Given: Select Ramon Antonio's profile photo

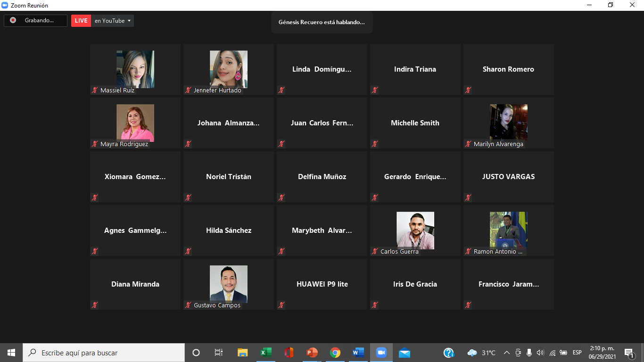Looking at the screenshot, I should coord(509,230).
